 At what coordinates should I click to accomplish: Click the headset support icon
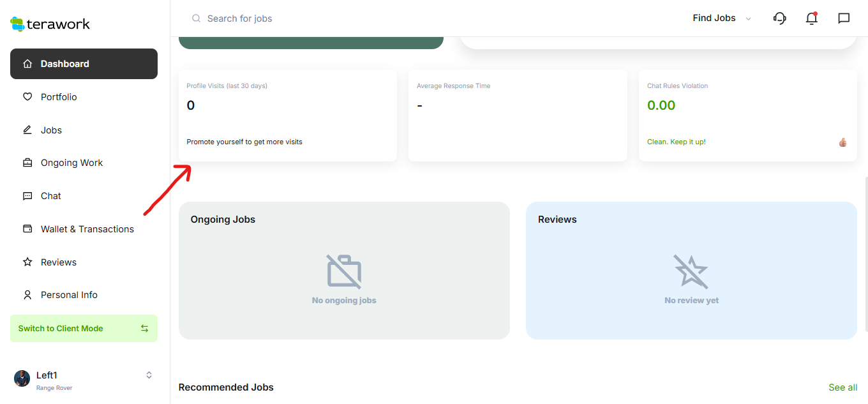tap(779, 19)
